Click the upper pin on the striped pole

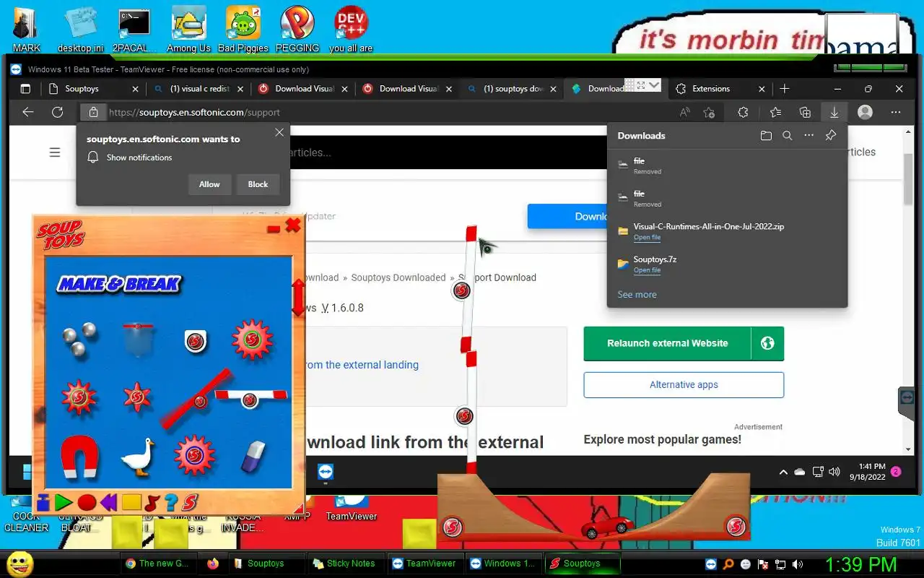(x=461, y=290)
